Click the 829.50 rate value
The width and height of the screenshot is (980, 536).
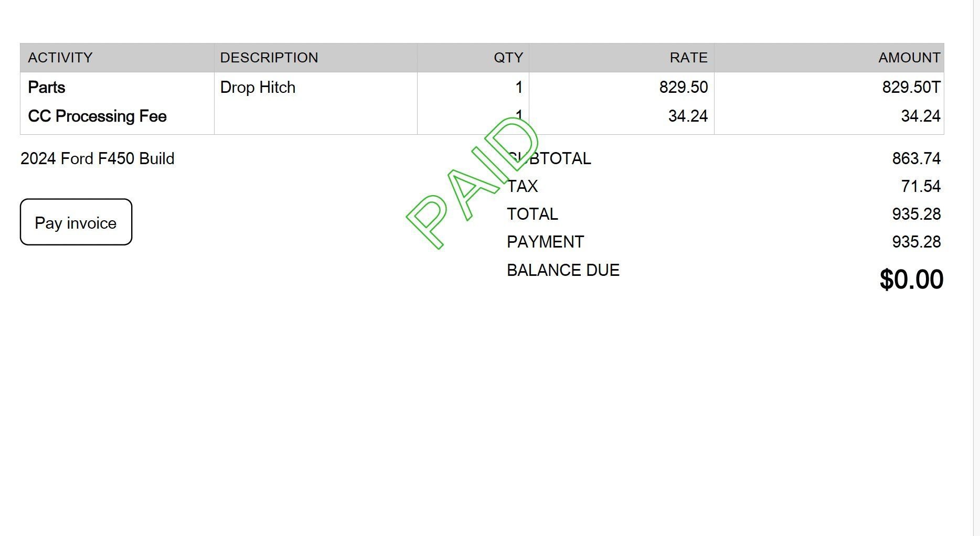(x=684, y=87)
